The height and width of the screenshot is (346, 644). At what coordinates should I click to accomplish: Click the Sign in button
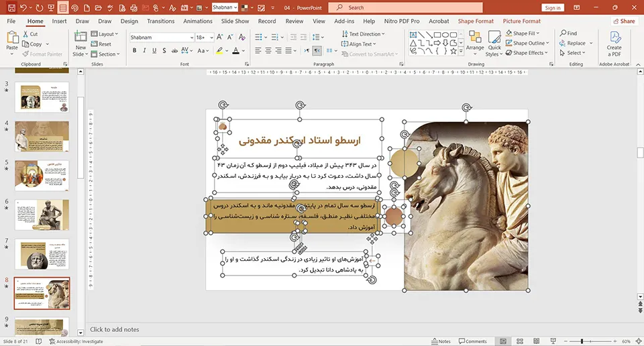tap(552, 8)
